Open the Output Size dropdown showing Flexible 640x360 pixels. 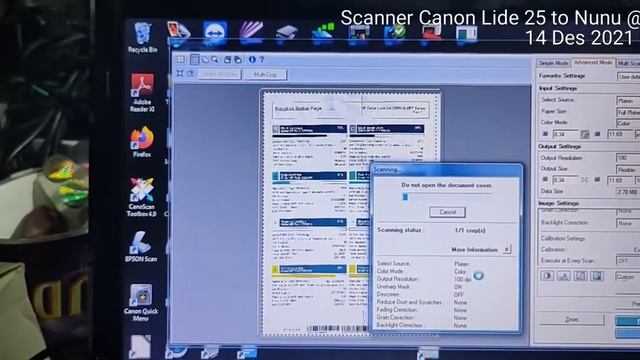click(x=628, y=169)
